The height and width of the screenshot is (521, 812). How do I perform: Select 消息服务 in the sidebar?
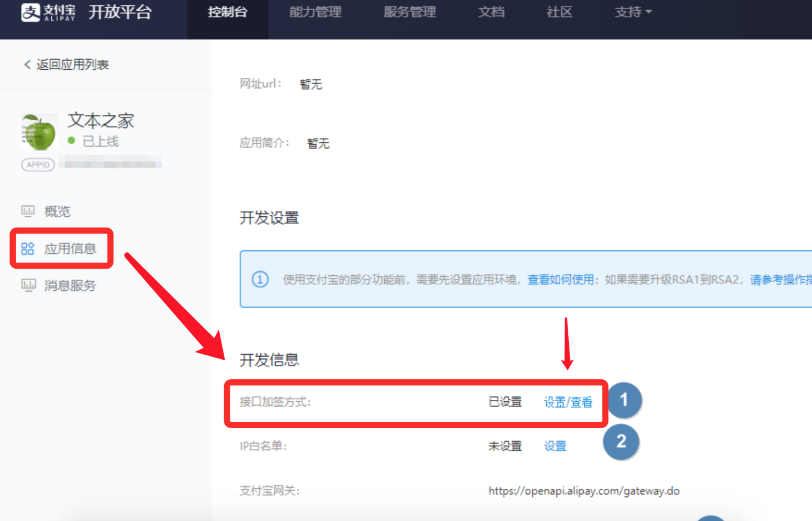coord(70,286)
